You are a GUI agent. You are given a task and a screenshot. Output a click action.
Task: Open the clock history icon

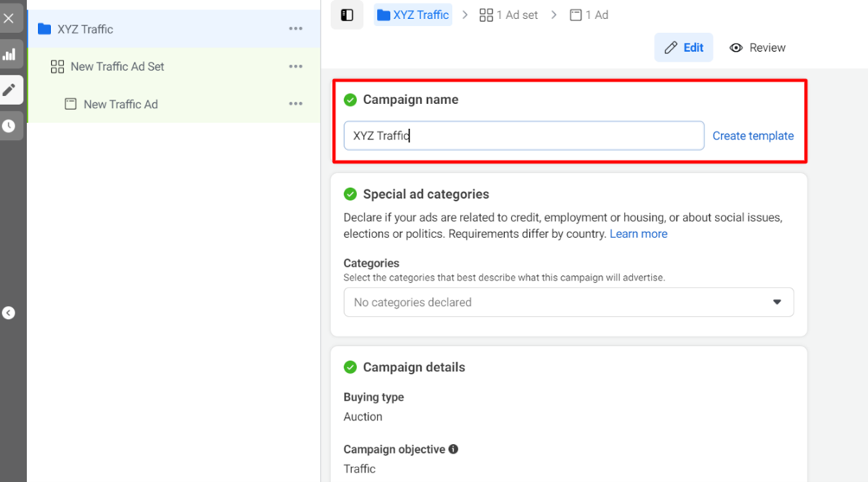click(x=9, y=126)
